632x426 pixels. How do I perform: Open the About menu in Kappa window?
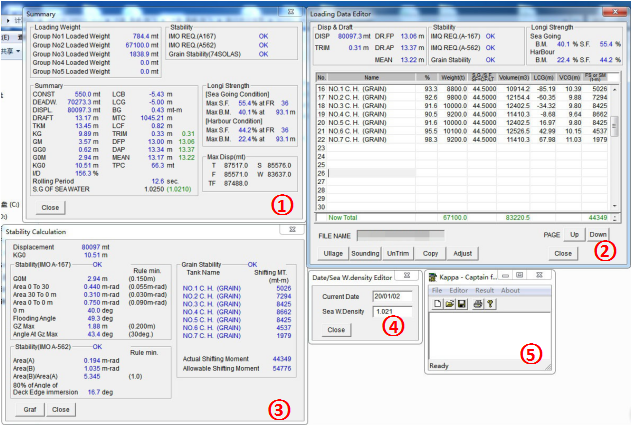(510, 291)
